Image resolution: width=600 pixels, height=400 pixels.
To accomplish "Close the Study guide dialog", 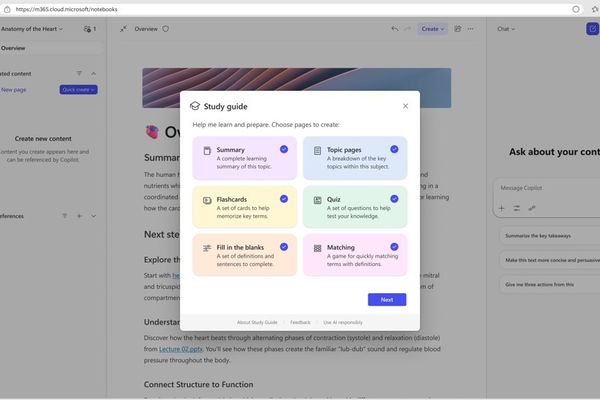I will coord(406,106).
